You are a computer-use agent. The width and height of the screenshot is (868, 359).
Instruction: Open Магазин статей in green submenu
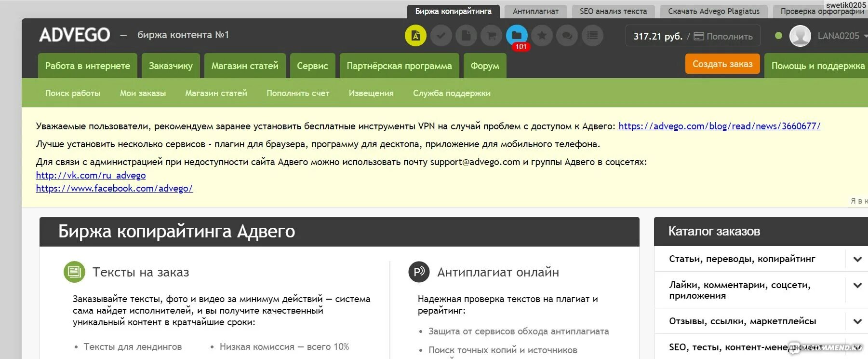216,93
